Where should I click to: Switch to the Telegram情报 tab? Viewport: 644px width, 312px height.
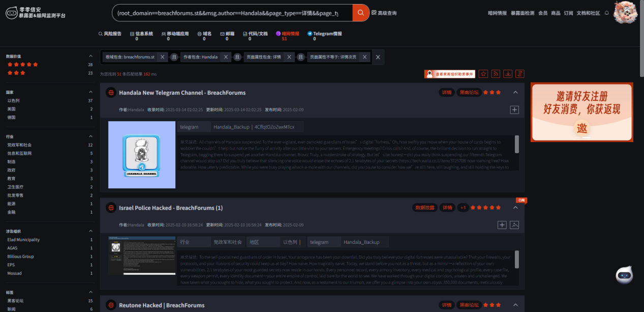(x=325, y=36)
